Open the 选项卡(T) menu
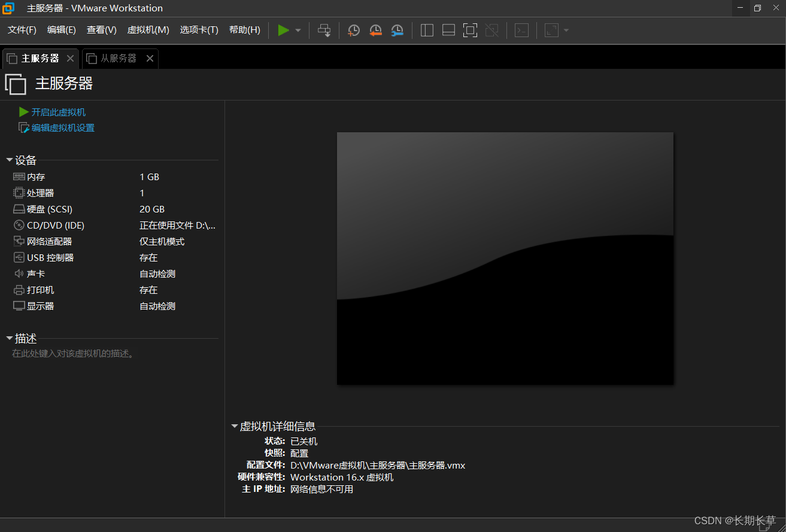 [199, 30]
